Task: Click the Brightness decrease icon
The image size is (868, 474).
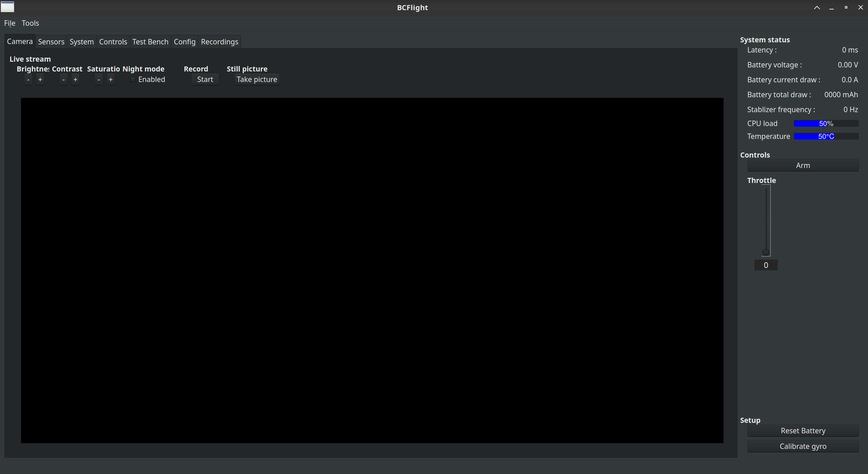Action: 28,79
